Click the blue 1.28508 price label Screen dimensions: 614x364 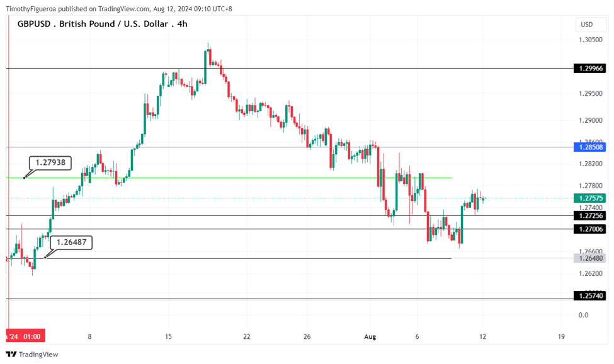click(589, 147)
